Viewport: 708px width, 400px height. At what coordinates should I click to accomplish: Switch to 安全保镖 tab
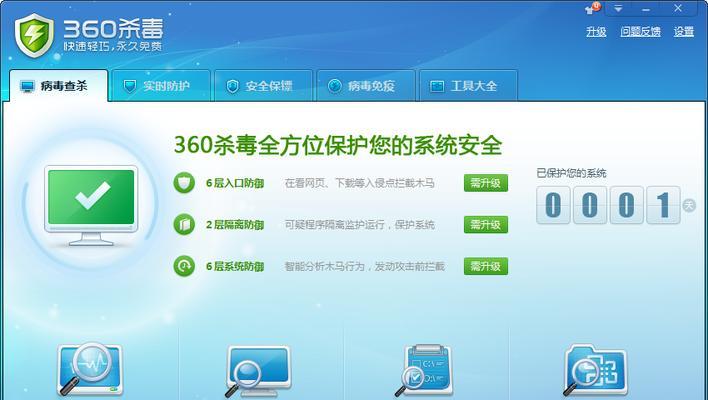(x=264, y=86)
